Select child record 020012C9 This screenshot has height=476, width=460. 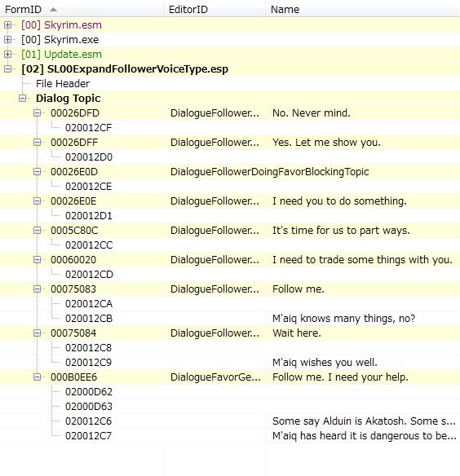pyautogui.click(x=88, y=363)
